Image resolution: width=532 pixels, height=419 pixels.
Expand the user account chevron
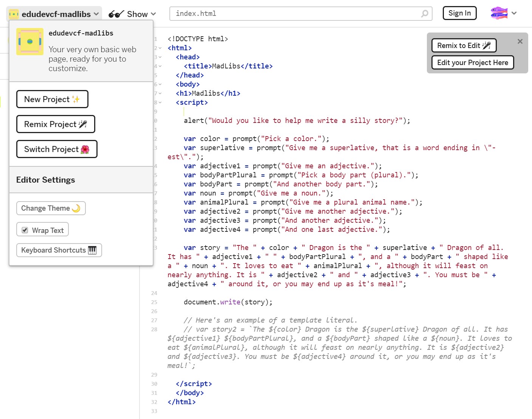514,13
